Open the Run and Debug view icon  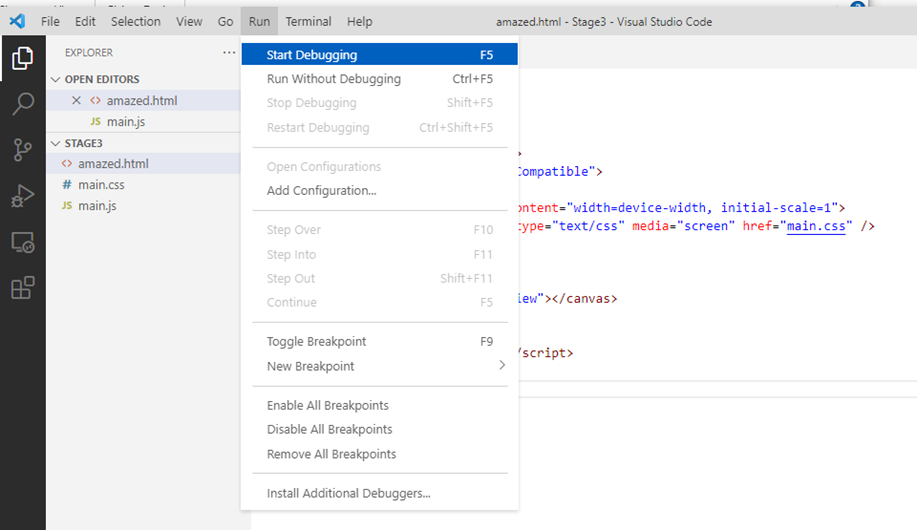(x=22, y=196)
